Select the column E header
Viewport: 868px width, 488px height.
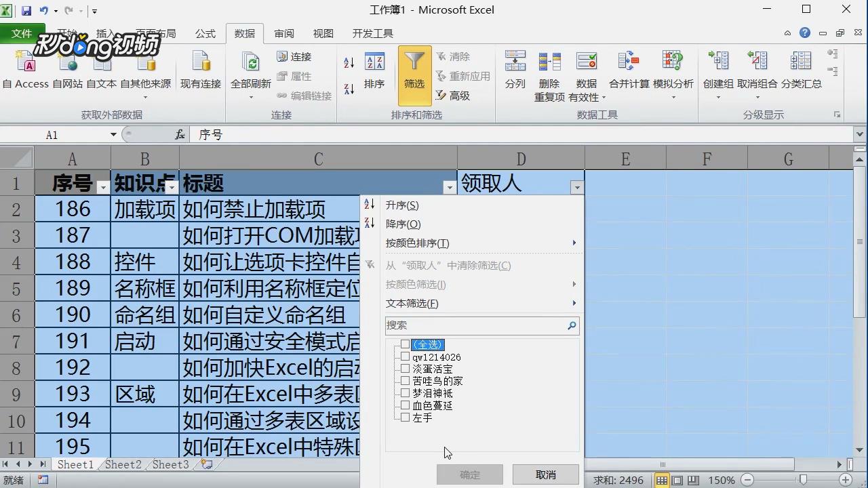pyautogui.click(x=625, y=159)
